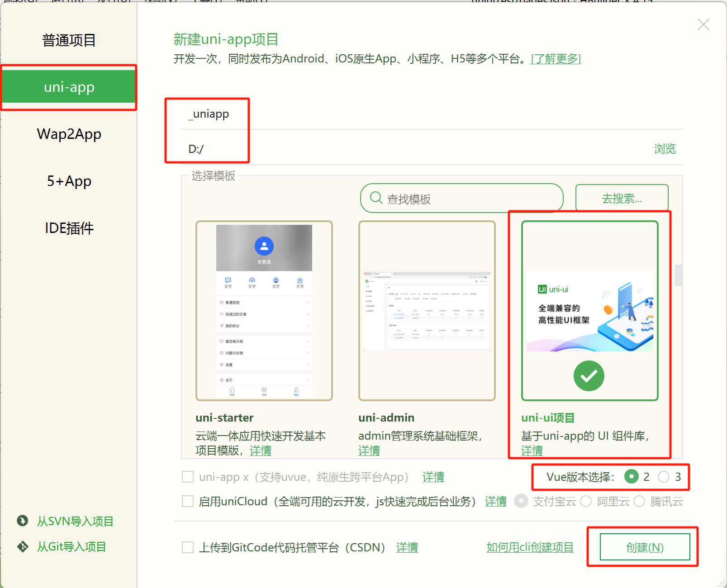This screenshot has width=727, height=588.
Task: Open 详情 link for GitCode upload
Action: pyautogui.click(x=407, y=547)
